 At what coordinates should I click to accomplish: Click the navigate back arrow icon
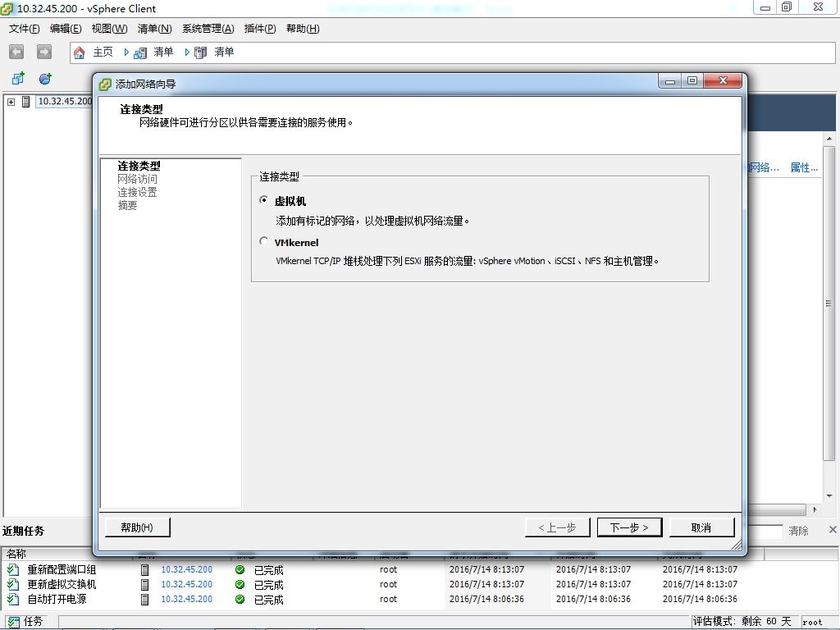click(16, 52)
